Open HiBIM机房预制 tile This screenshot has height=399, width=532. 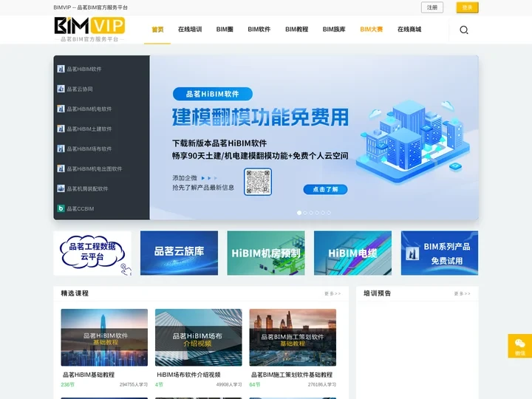coord(266,253)
